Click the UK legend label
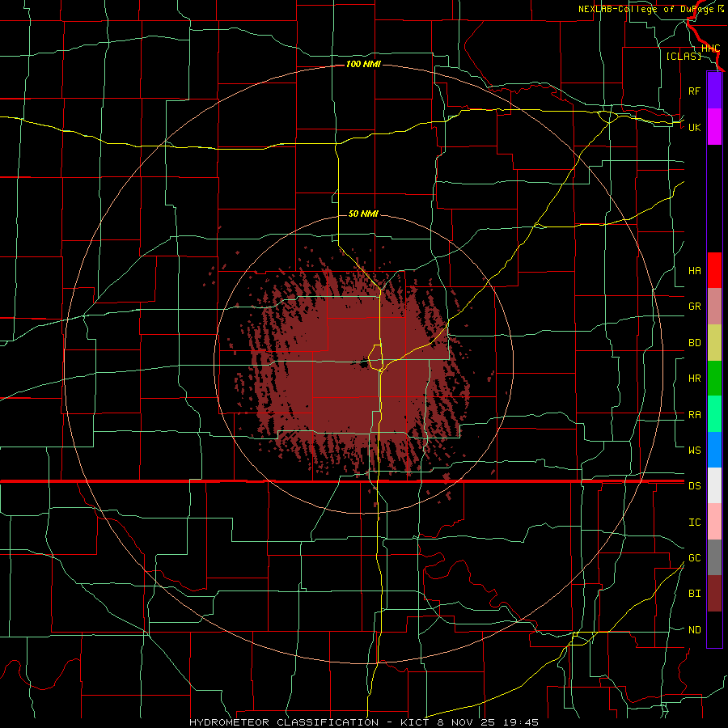 point(694,127)
